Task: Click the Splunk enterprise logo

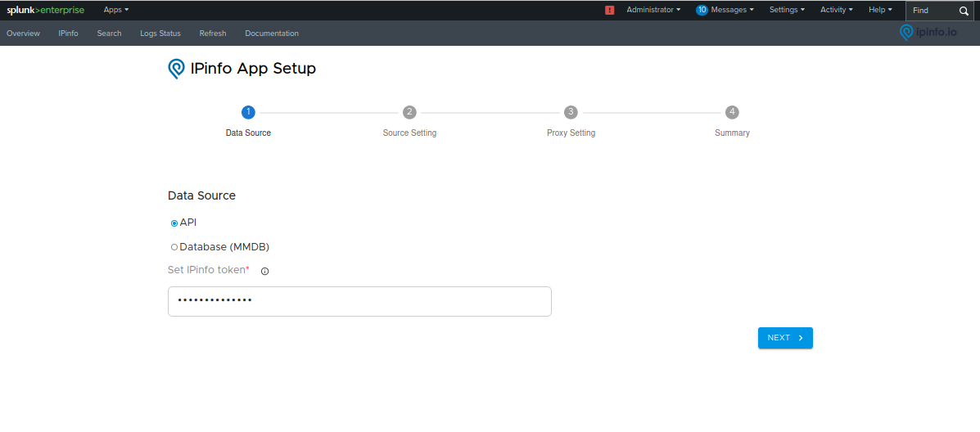Action: pos(45,10)
